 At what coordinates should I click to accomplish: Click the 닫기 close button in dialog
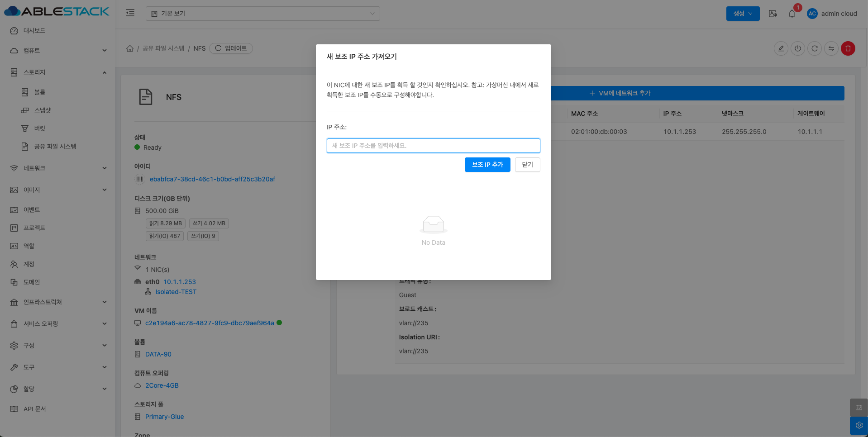[527, 165]
